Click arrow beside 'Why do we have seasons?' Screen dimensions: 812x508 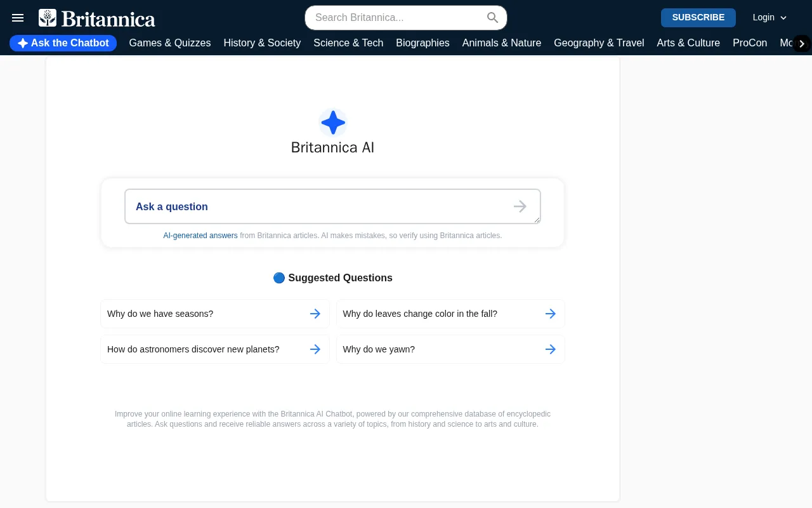[315, 314]
